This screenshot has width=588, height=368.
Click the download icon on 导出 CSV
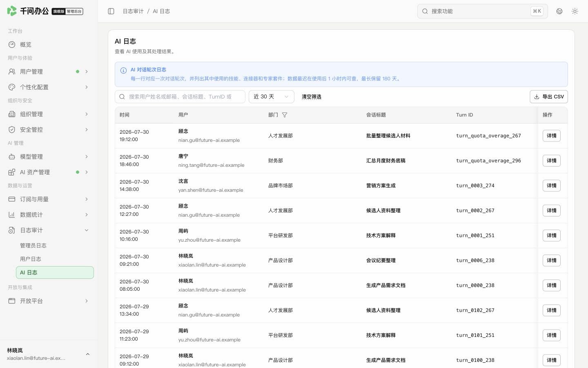[537, 97]
